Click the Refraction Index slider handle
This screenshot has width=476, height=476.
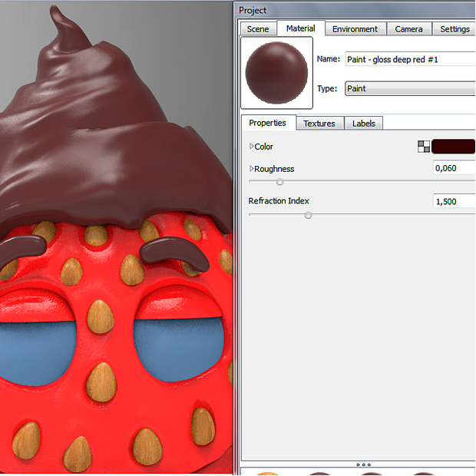click(309, 215)
